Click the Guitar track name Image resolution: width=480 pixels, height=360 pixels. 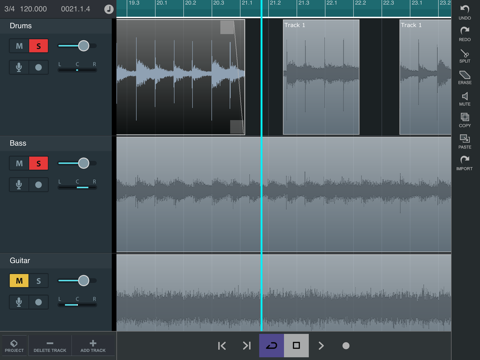point(20,260)
